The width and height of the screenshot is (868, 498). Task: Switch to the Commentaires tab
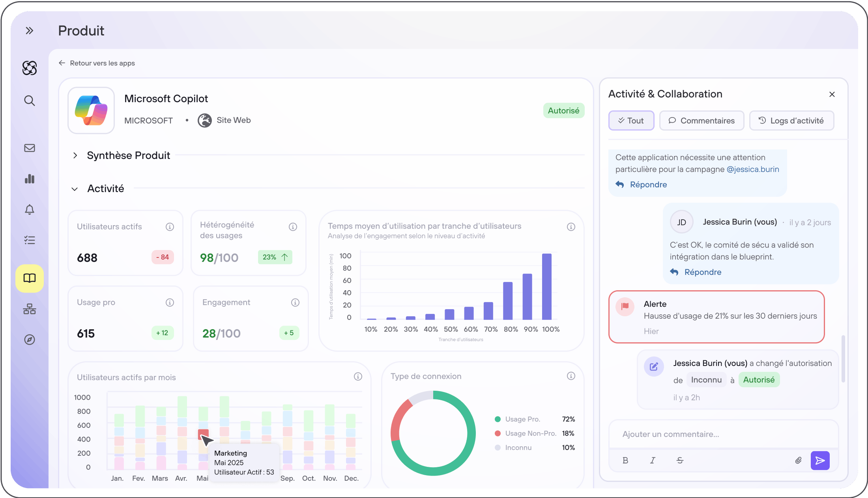click(702, 121)
